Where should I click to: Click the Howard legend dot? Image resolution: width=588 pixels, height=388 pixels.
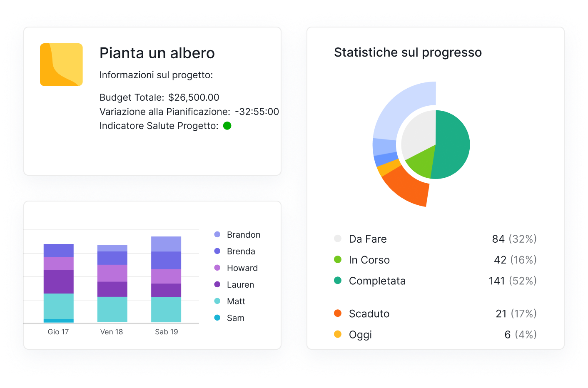pyautogui.click(x=217, y=268)
